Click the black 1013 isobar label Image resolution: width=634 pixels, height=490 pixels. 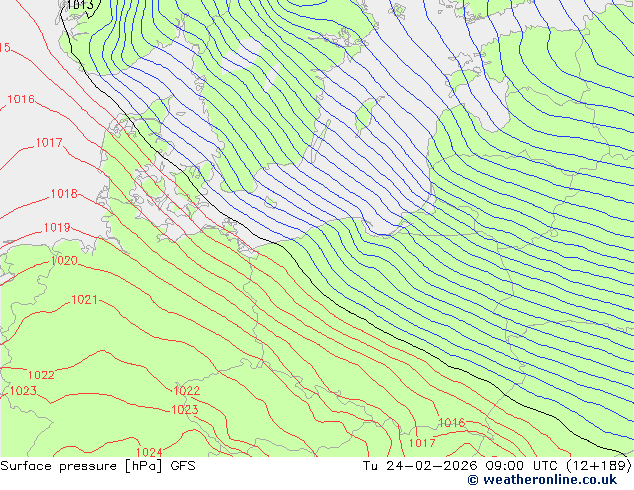click(80, 5)
